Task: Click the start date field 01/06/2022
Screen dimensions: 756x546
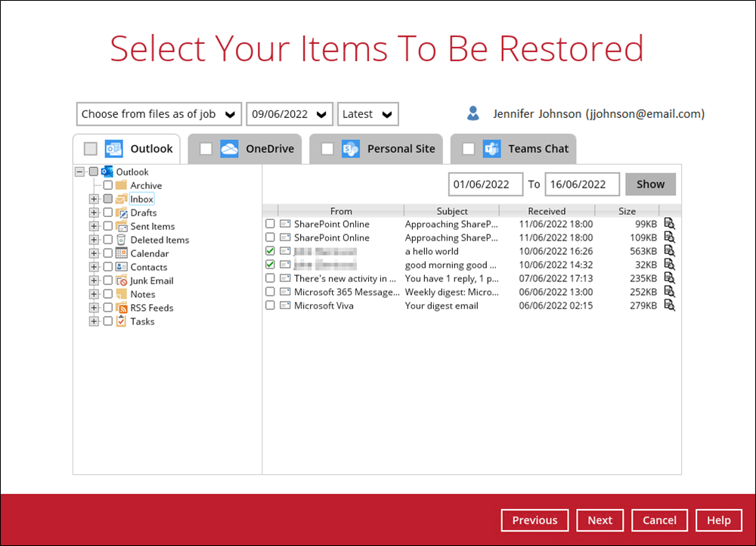Action: (485, 184)
